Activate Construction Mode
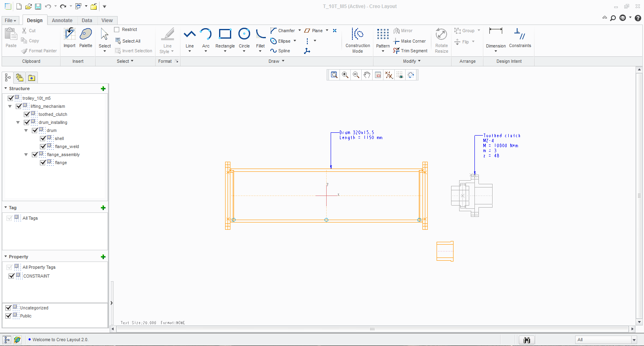The width and height of the screenshot is (644, 346). [358, 40]
